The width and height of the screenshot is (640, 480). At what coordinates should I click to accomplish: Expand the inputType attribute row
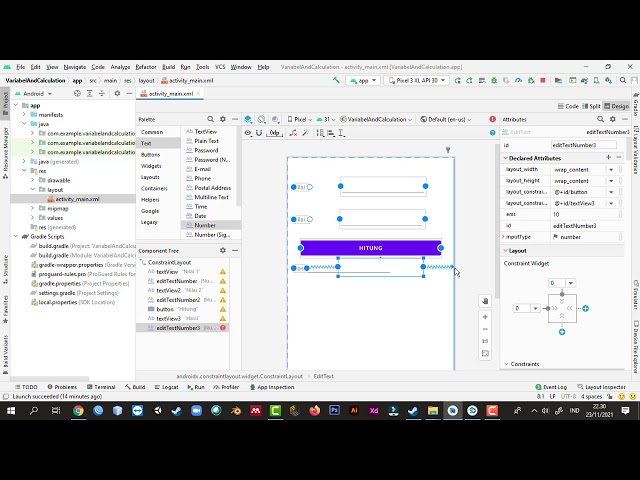[503, 237]
